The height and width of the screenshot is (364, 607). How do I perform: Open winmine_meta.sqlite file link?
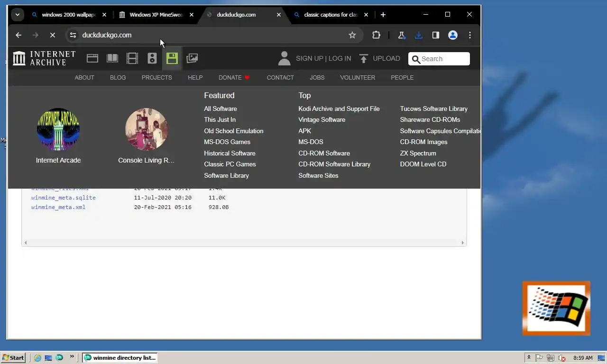click(x=64, y=198)
